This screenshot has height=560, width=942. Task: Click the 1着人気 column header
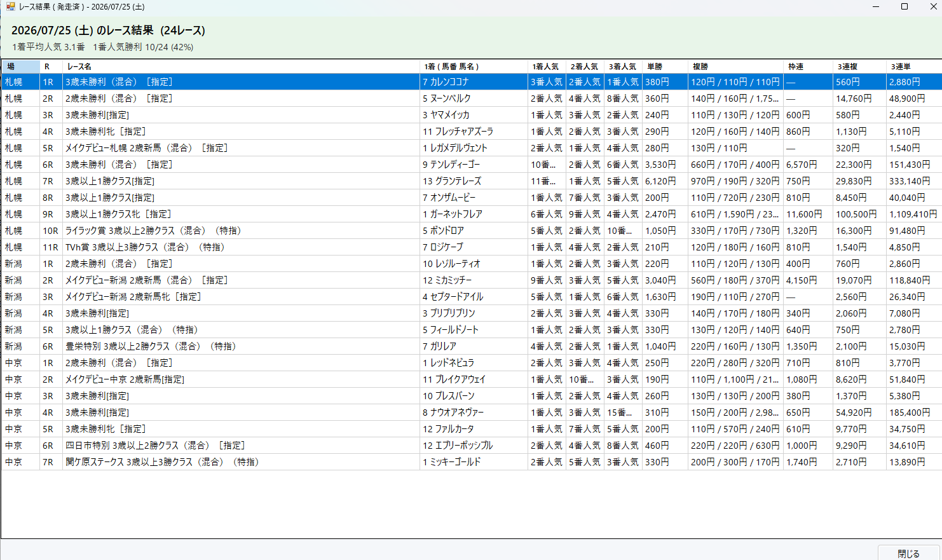pyautogui.click(x=547, y=66)
